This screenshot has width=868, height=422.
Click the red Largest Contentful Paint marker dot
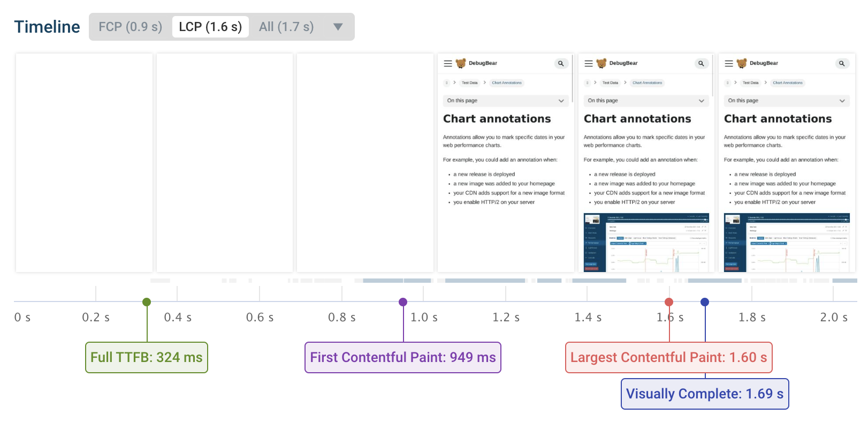pos(669,302)
